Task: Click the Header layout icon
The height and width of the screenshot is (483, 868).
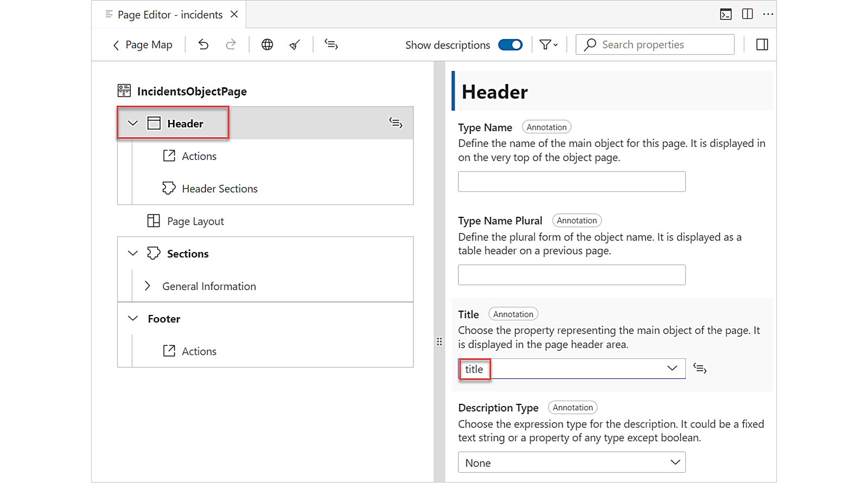Action: pos(154,123)
